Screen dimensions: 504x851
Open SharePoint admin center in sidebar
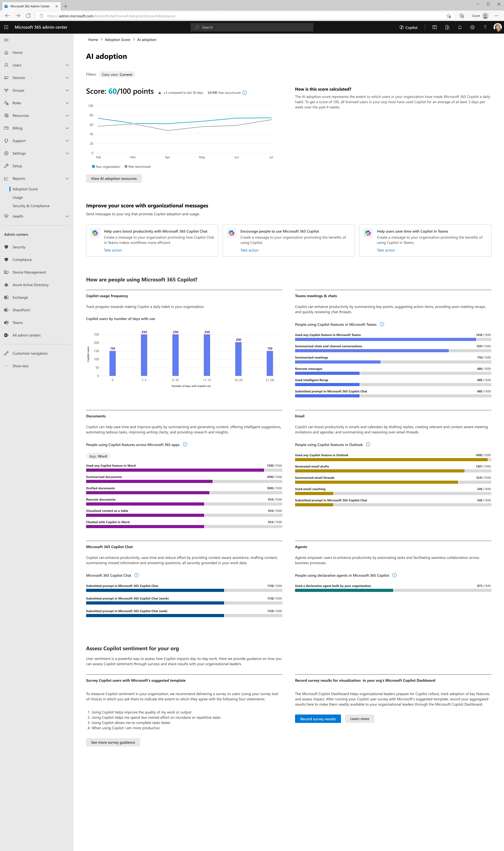(37, 310)
